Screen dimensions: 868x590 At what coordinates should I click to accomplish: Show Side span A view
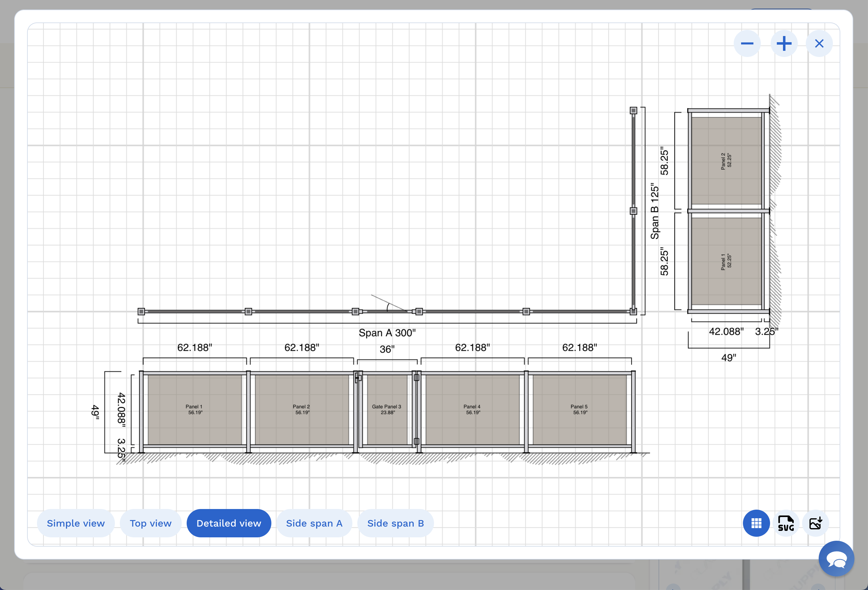(314, 523)
